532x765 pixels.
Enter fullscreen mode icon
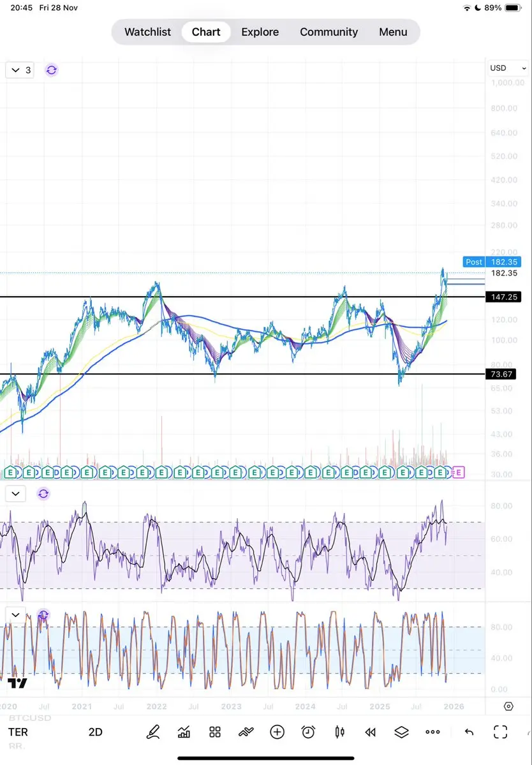pyautogui.click(x=500, y=732)
